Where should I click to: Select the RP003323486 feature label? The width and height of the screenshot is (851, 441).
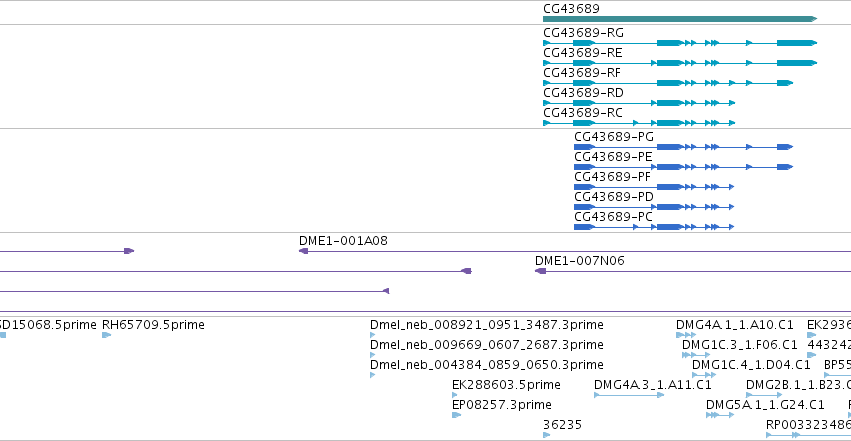pyautogui.click(x=808, y=425)
